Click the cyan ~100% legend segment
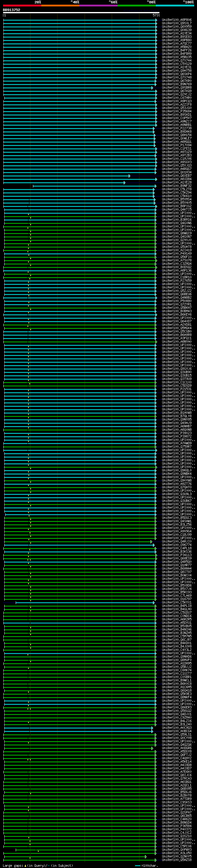 175,6
